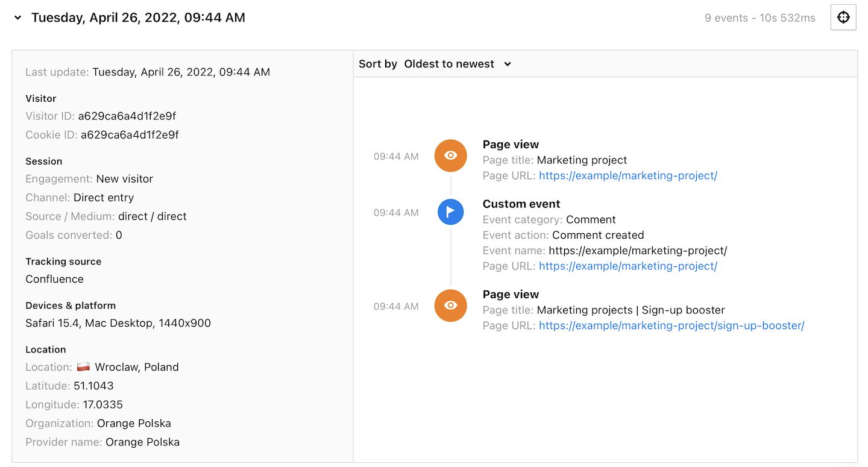This screenshot has height=467, width=868.
Task: Click the '9 events - 10s 532ms' summary
Action: click(x=759, y=18)
